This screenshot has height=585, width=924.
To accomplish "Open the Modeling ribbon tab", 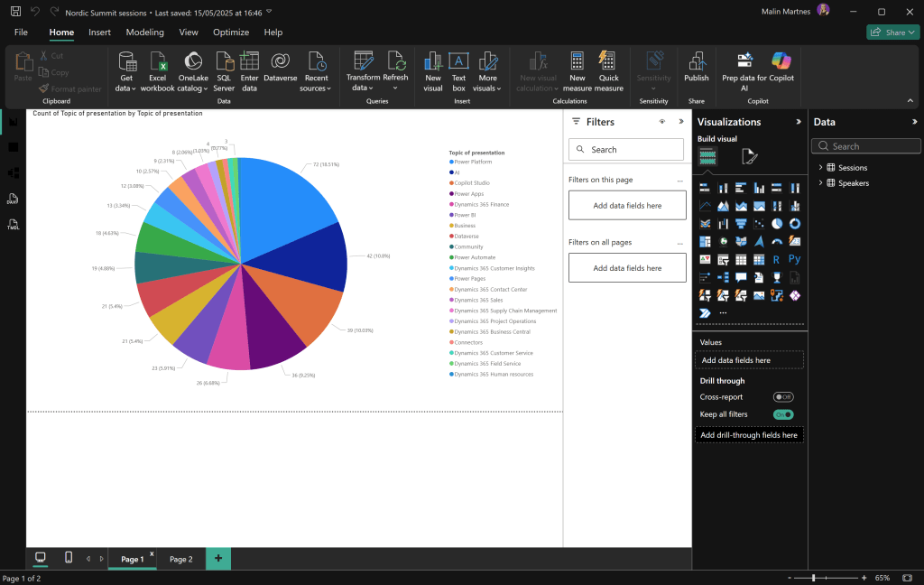I will tap(144, 32).
